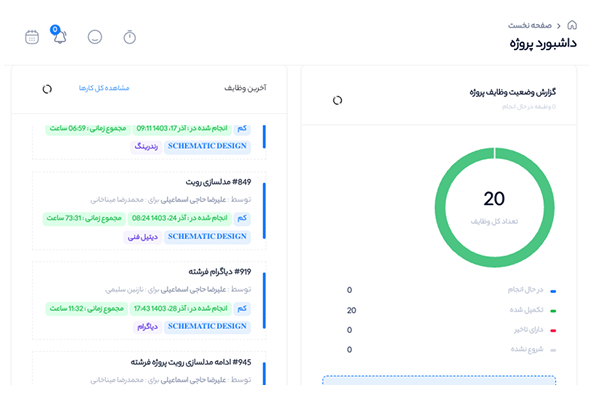Image resolution: width=600 pixels, height=400 pixels.
Task: Click assignee line for نازنین سلیمی on task #919
Action: tap(178, 290)
